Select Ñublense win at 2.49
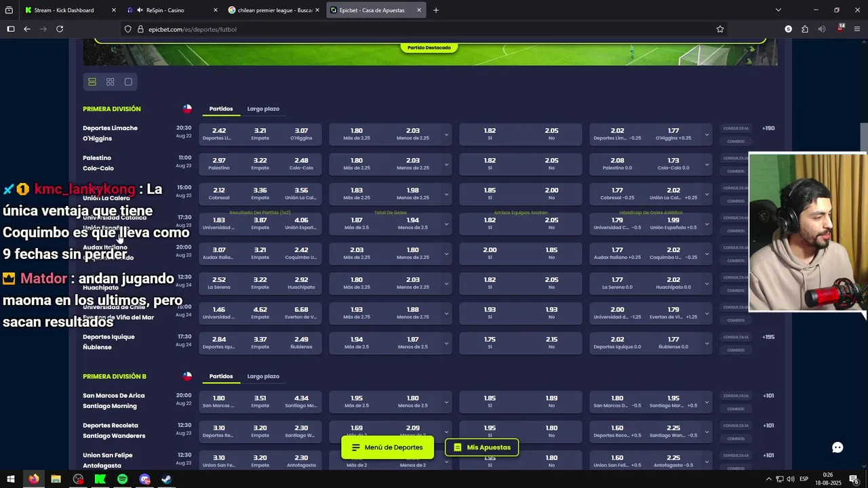 (301, 343)
